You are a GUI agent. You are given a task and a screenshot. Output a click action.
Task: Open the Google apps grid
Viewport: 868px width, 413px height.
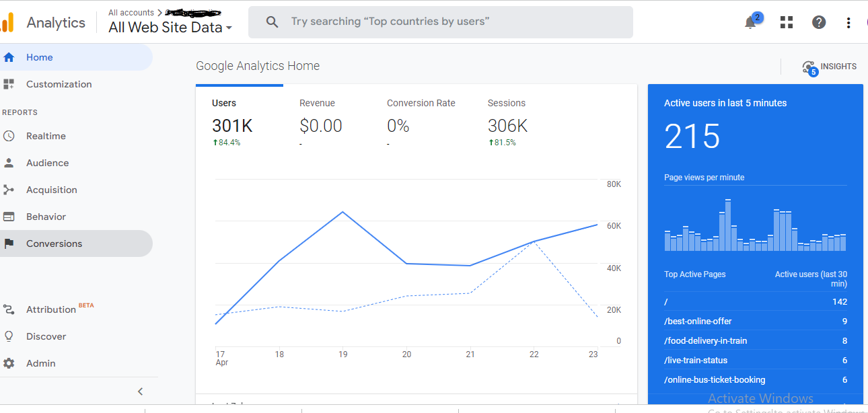786,22
